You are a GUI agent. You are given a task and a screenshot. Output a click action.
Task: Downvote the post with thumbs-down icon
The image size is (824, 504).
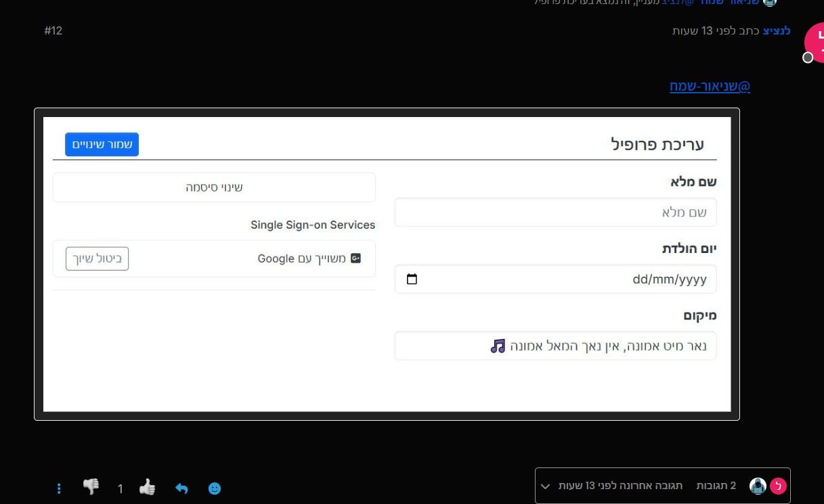pyautogui.click(x=91, y=486)
